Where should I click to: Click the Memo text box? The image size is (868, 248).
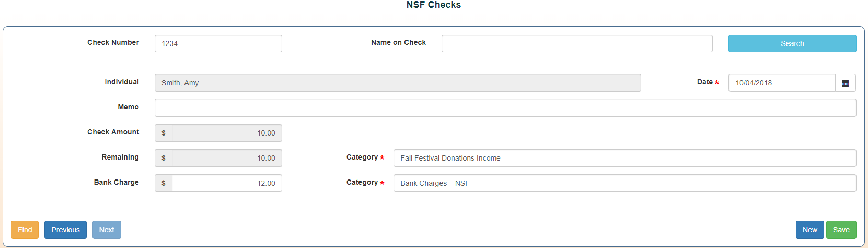pos(505,108)
